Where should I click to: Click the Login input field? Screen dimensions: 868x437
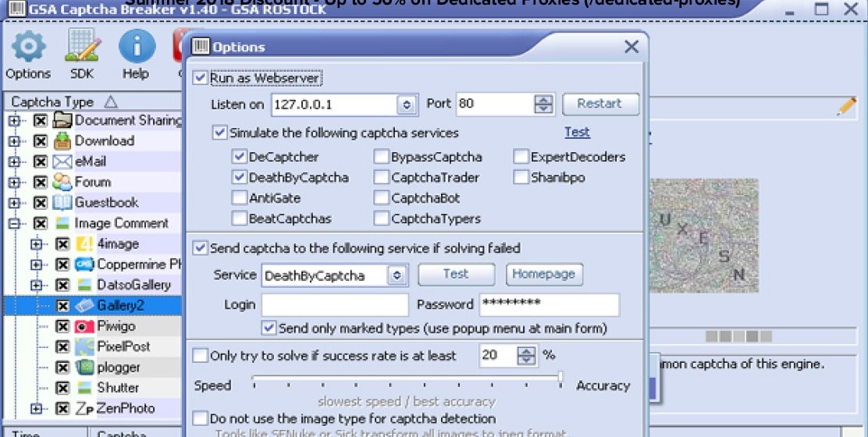[x=335, y=305]
